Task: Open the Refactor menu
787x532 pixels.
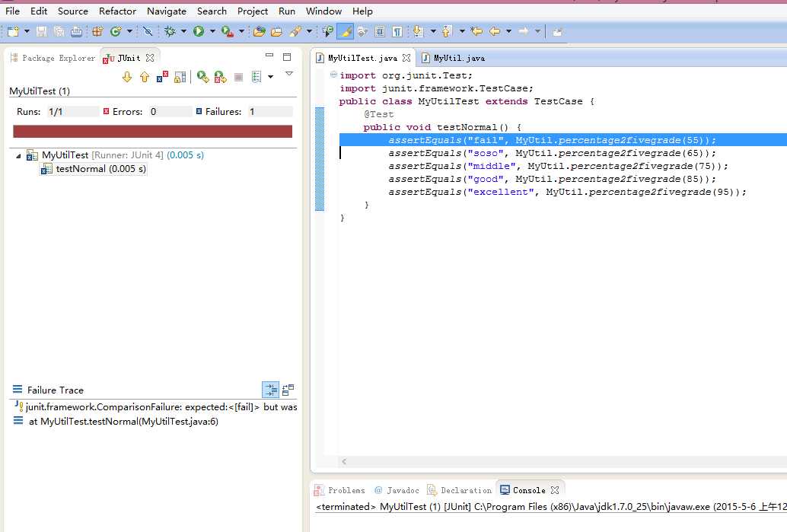Action: coord(117,11)
